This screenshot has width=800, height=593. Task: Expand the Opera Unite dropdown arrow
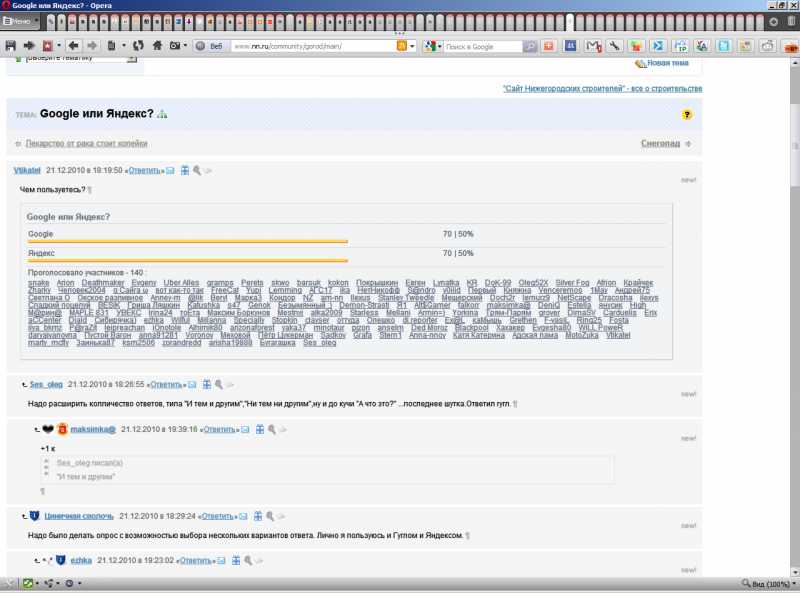pos(58,583)
